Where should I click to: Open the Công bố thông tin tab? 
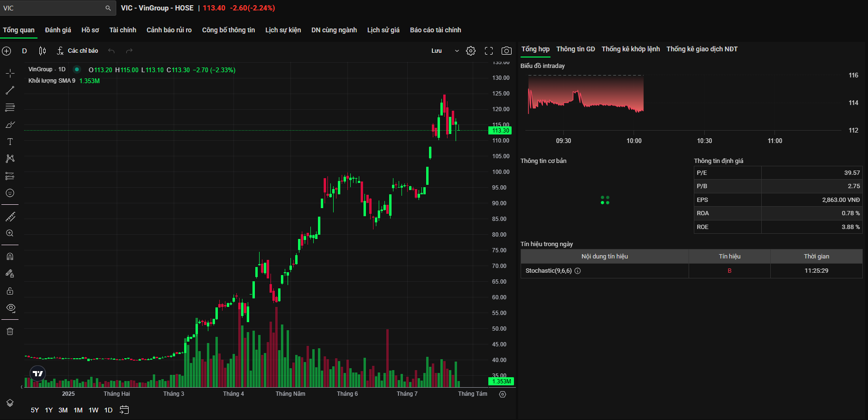coord(228,30)
